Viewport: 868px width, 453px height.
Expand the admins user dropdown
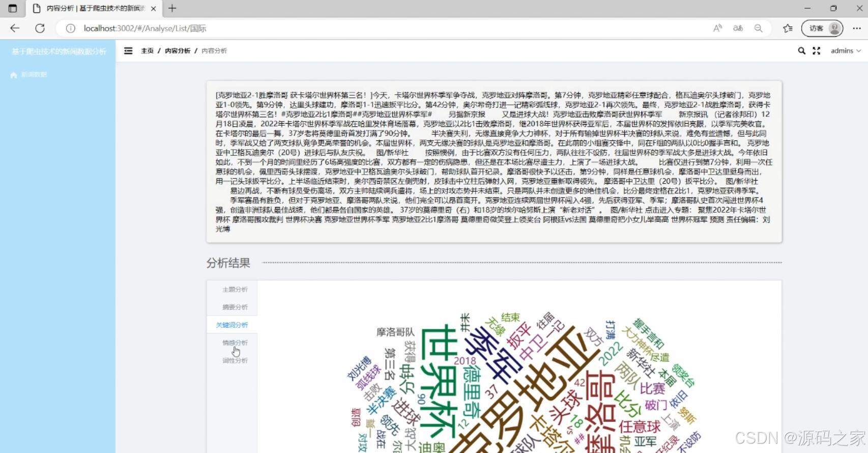tap(846, 51)
